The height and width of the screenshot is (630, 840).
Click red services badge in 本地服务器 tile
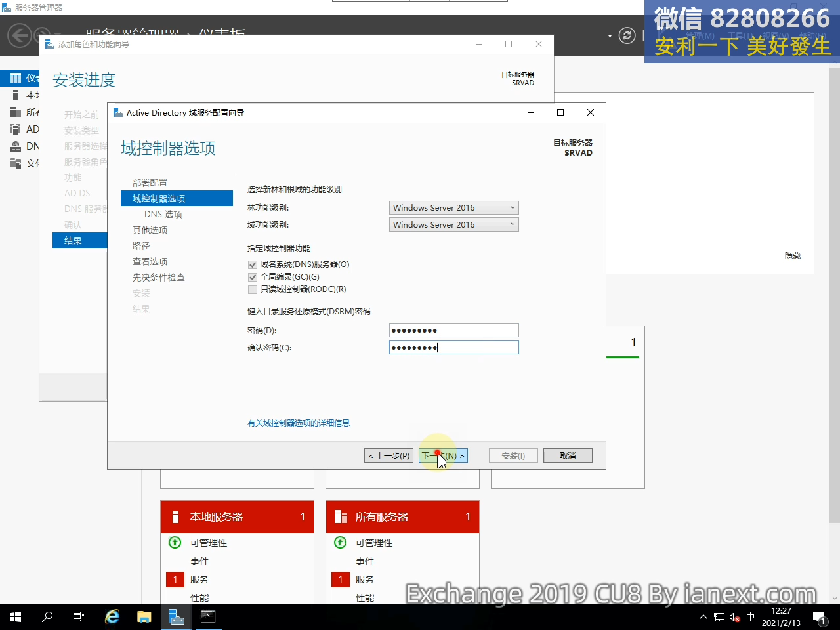pos(175,579)
